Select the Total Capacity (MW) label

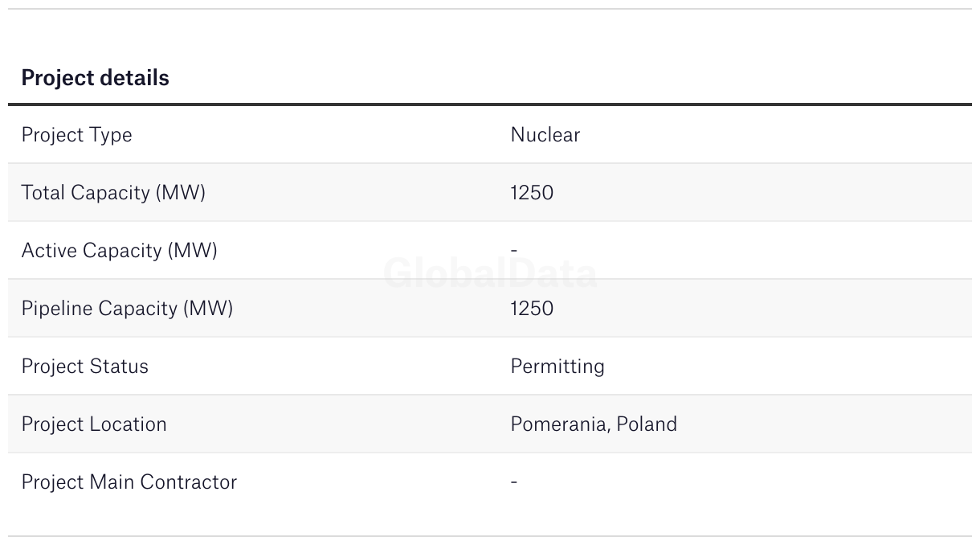(113, 193)
